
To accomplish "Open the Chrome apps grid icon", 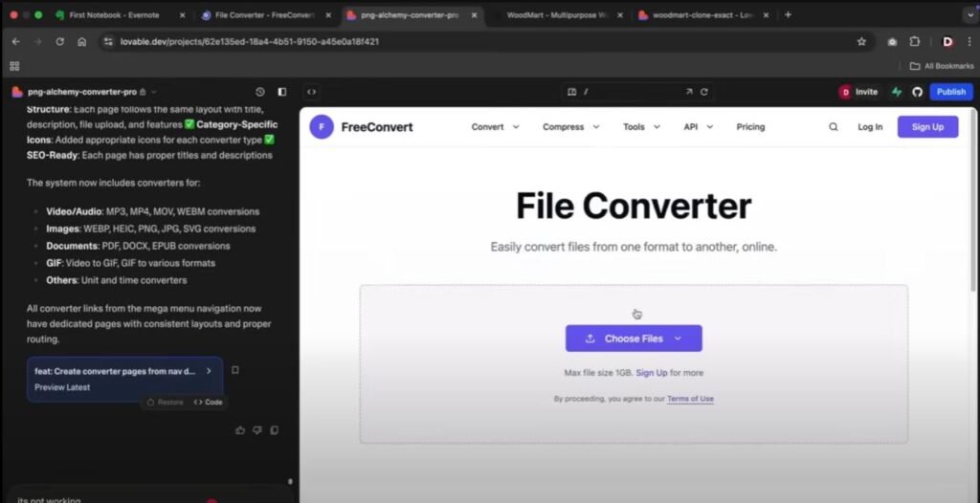I will [14, 66].
